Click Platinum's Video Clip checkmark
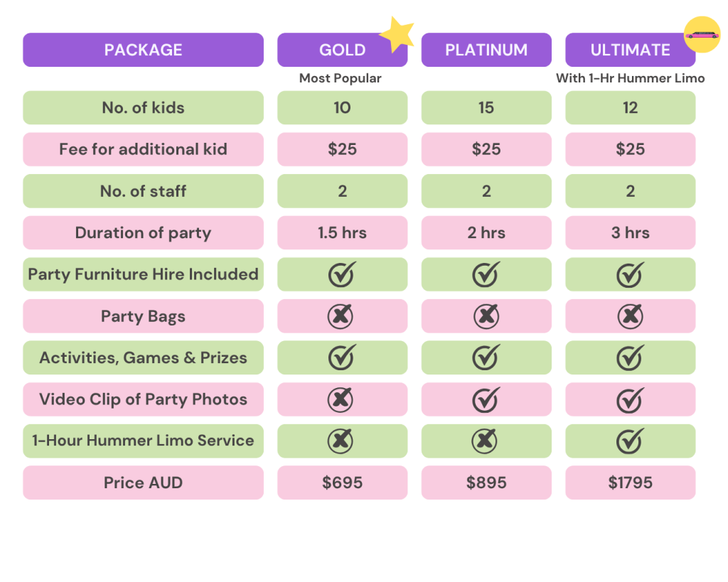The height and width of the screenshot is (582, 728). (x=486, y=399)
